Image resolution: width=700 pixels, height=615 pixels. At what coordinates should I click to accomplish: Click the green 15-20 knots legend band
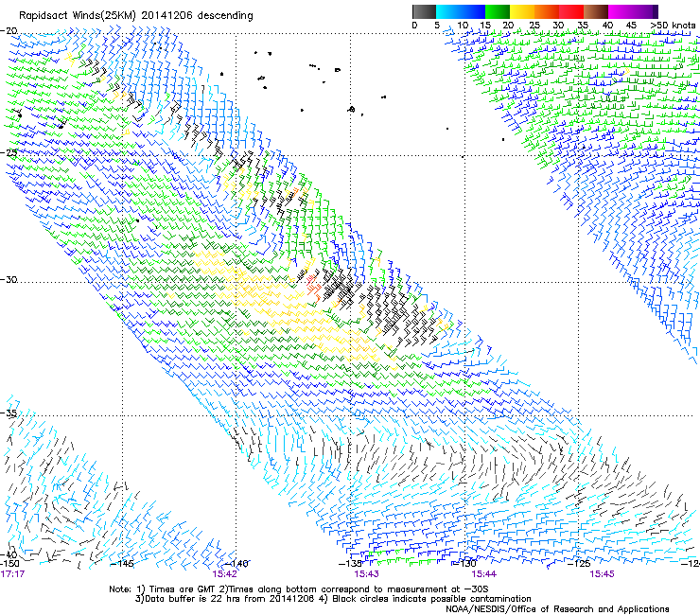498,11
